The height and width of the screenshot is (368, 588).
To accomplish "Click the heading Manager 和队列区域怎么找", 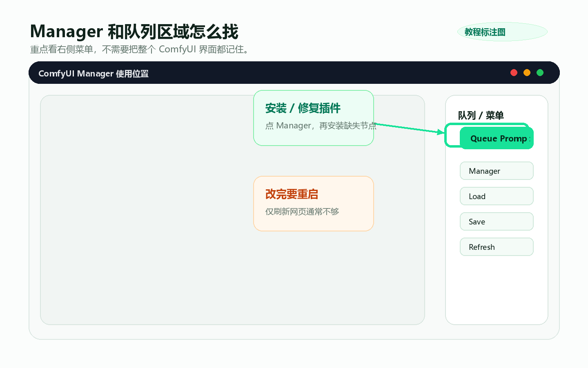I will [x=134, y=31].
